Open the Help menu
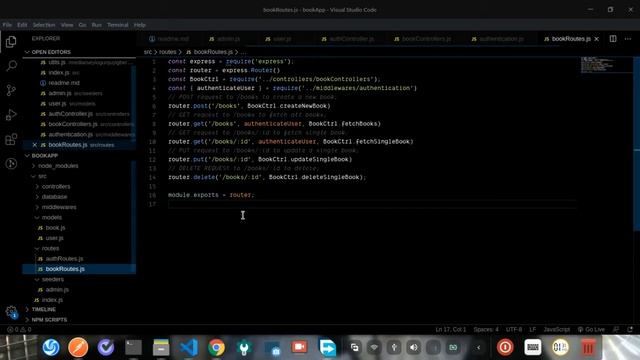 (x=140, y=25)
